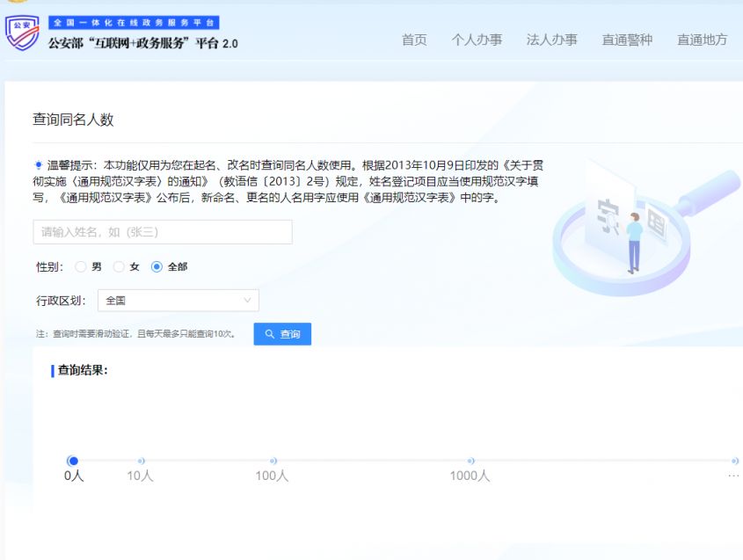Screen dimensions: 743x560
Task: Click the 0人 marker on the result scale
Action: (73, 461)
